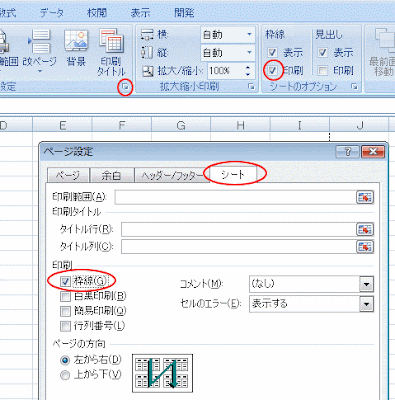Switch to the ヘッダー/フッター tab

point(172,175)
